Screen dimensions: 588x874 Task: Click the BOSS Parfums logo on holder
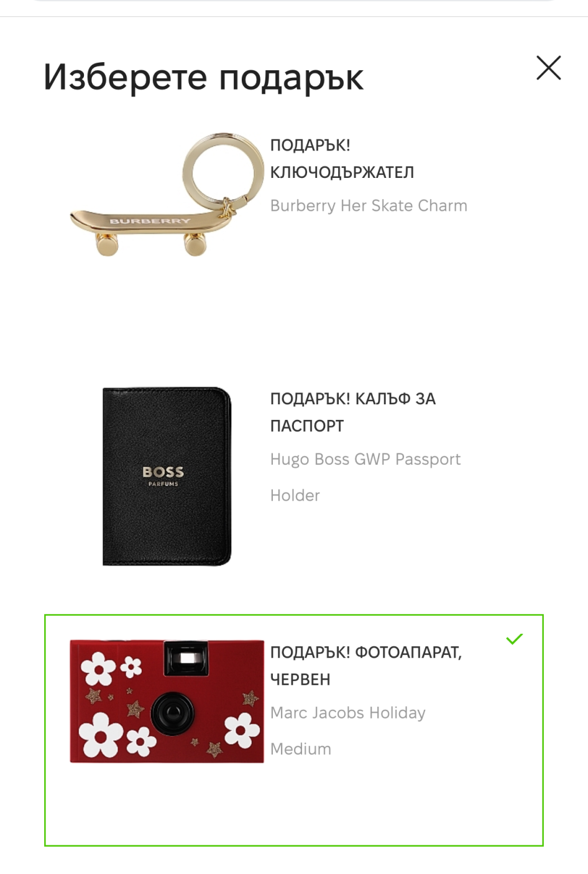click(163, 475)
